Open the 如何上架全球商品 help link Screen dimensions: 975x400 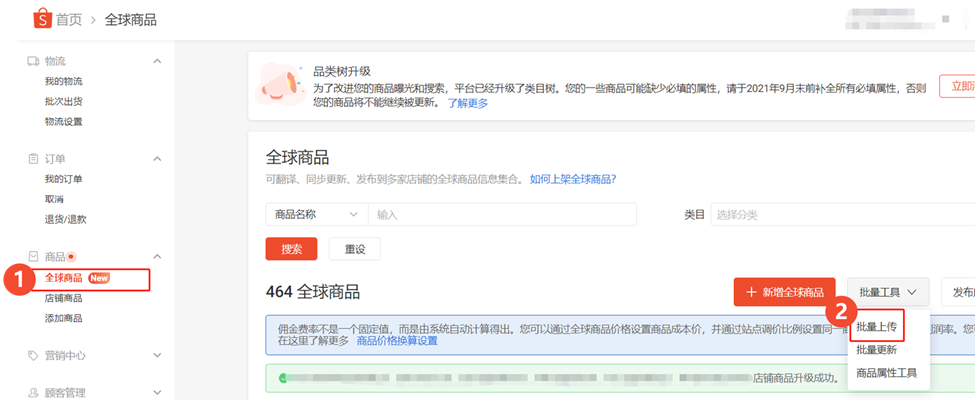[x=573, y=179]
